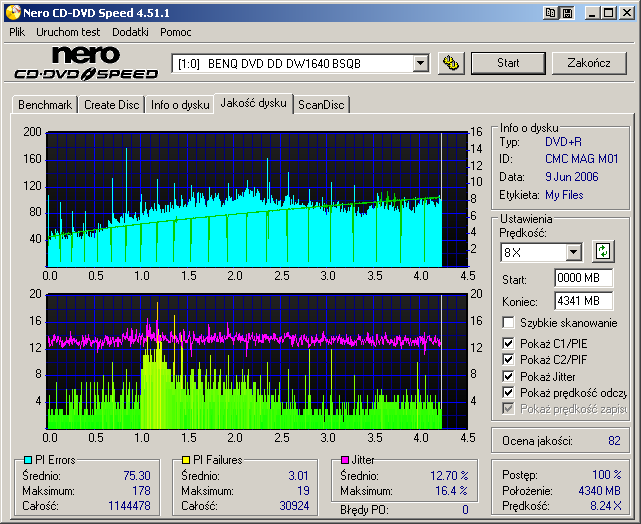Maximize the Nero CD-DVD Speed window
This screenshot has height=524, width=641.
pos(609,13)
